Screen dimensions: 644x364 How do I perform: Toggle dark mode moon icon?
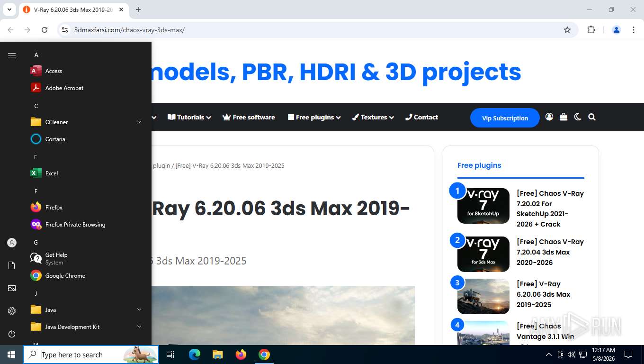578,117
